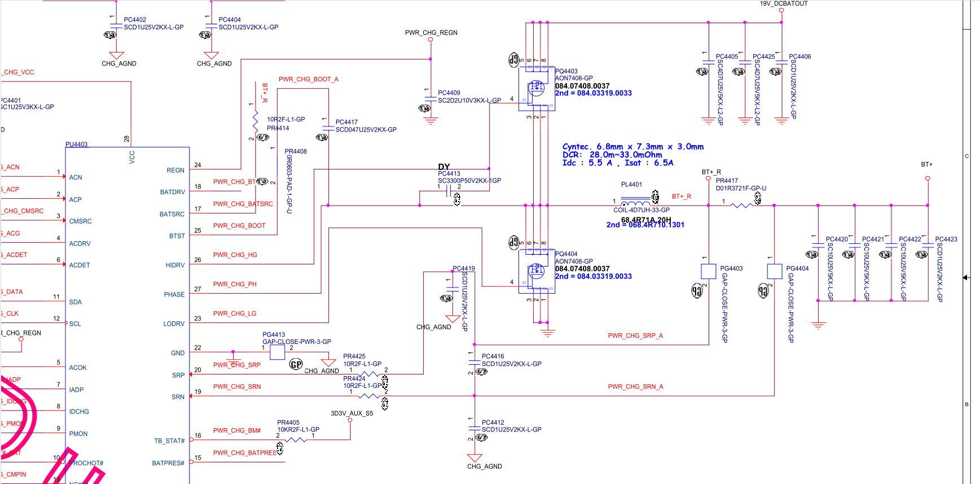Click the DCR 28.0m~33.0mOhm note
Viewport: 980px width, 484px height.
[612, 155]
